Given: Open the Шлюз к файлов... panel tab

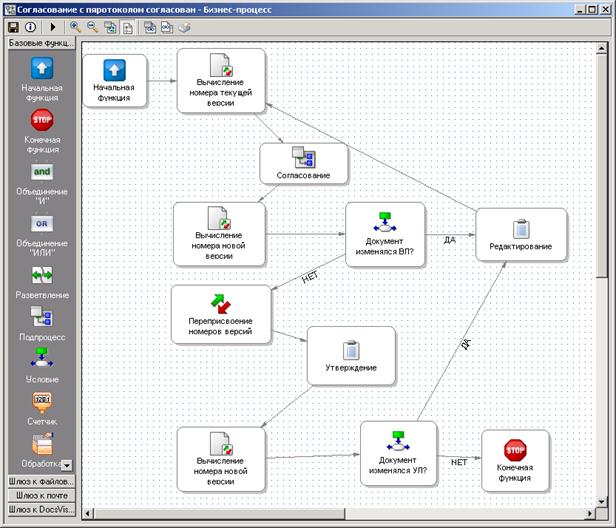Looking at the screenshot, I should [x=42, y=481].
